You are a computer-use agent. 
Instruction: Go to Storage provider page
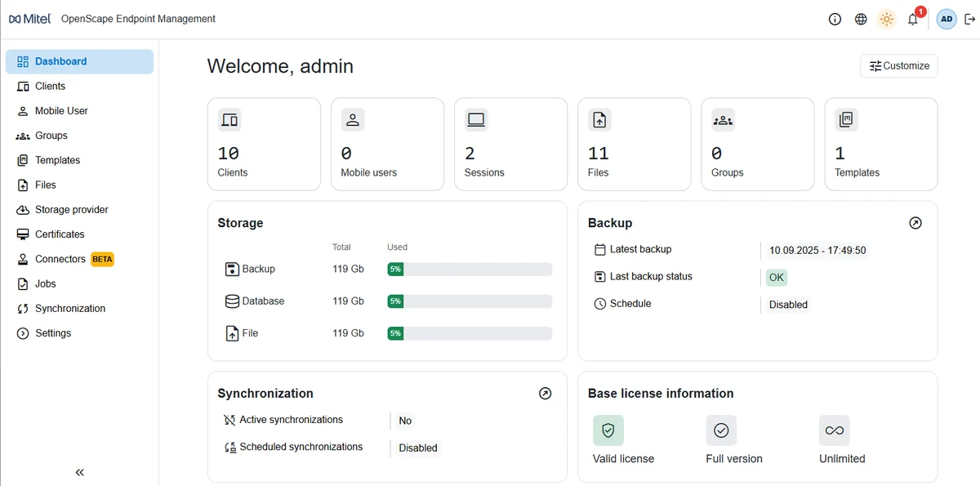coord(79,210)
